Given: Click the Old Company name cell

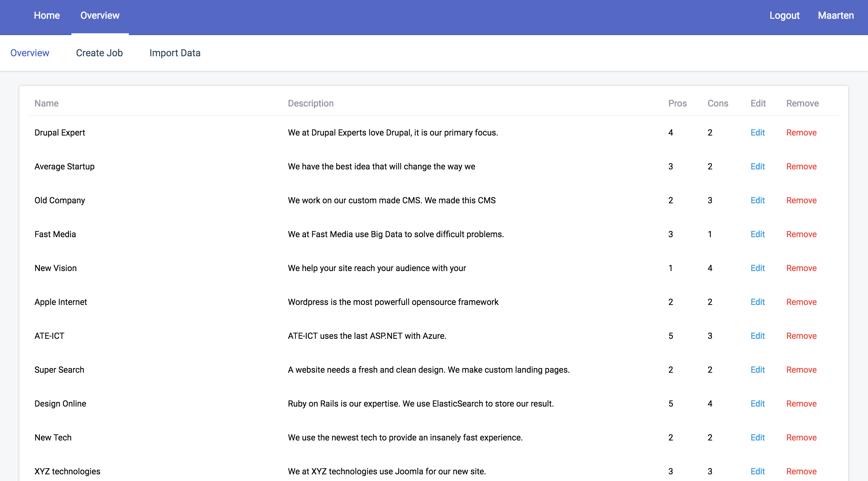Looking at the screenshot, I should tap(60, 200).
